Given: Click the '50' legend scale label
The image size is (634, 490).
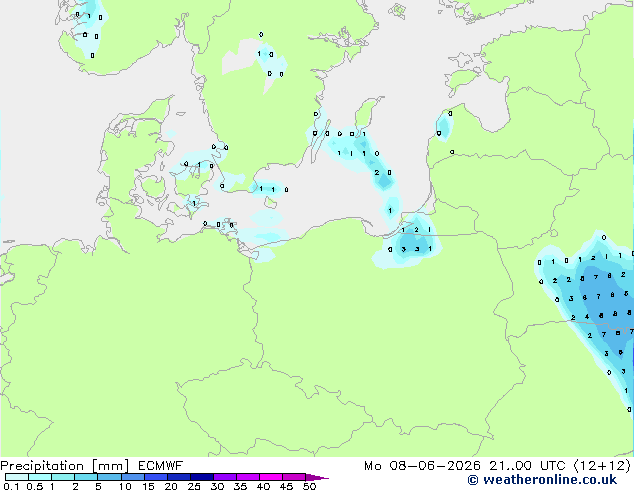Looking at the screenshot, I should (x=309, y=486).
